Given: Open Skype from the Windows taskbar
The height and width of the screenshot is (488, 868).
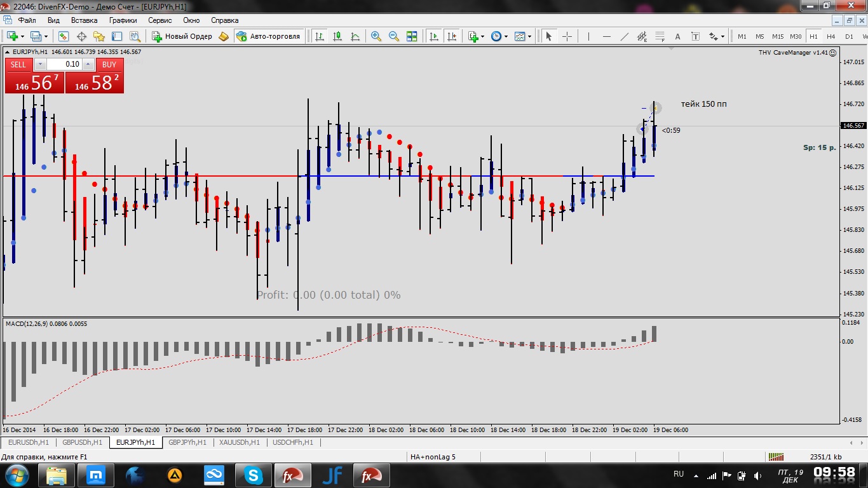Looking at the screenshot, I should 254,475.
